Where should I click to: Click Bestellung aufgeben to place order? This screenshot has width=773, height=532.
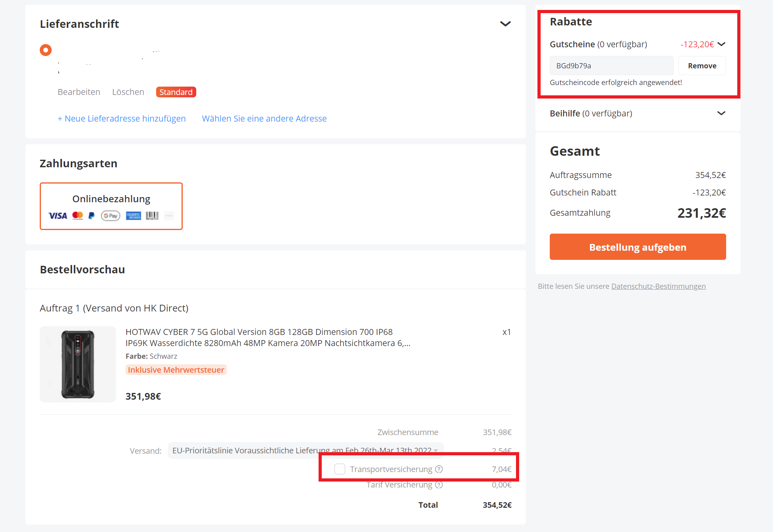(638, 247)
